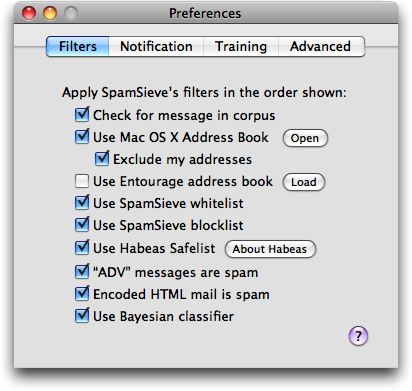Click the Preferences window title text
The width and height of the screenshot is (412, 391).
[205, 14]
